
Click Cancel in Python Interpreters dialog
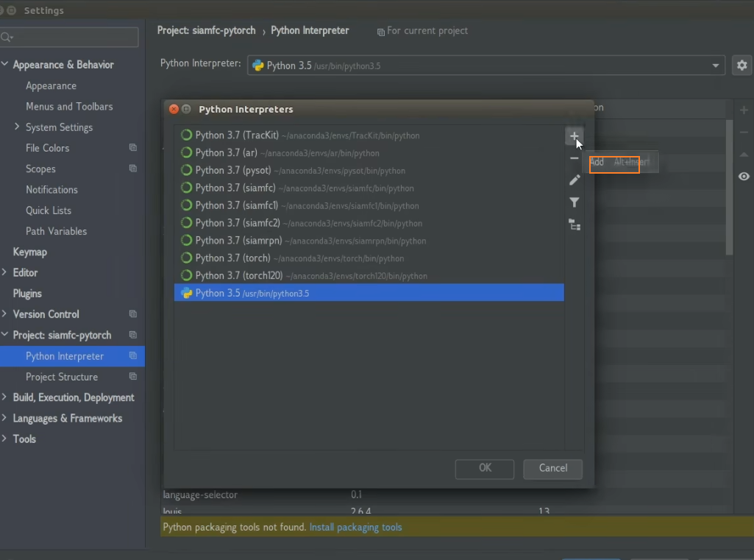click(552, 469)
